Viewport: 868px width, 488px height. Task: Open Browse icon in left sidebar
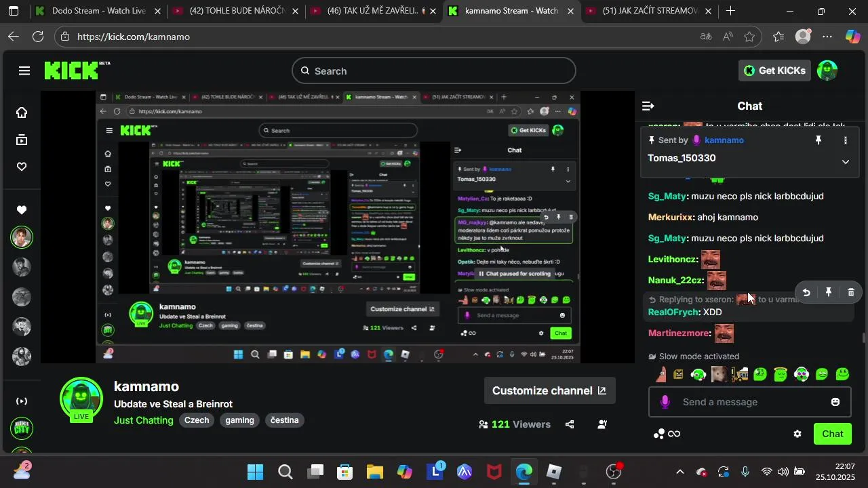pyautogui.click(x=22, y=140)
